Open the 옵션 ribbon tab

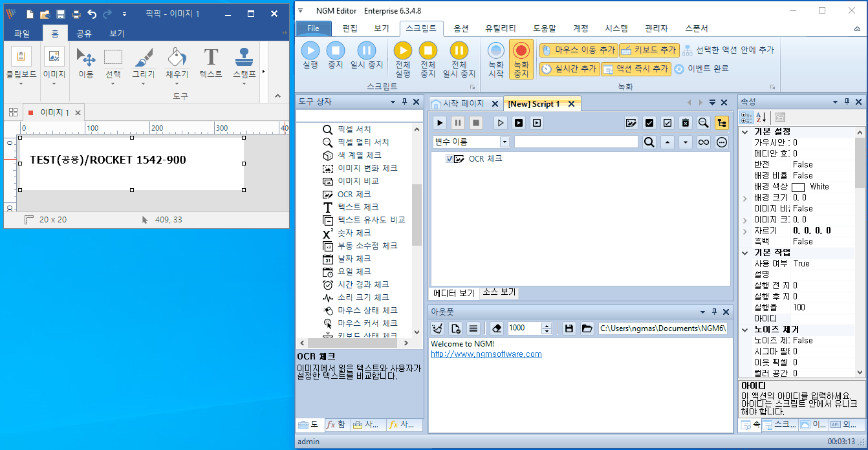click(461, 28)
